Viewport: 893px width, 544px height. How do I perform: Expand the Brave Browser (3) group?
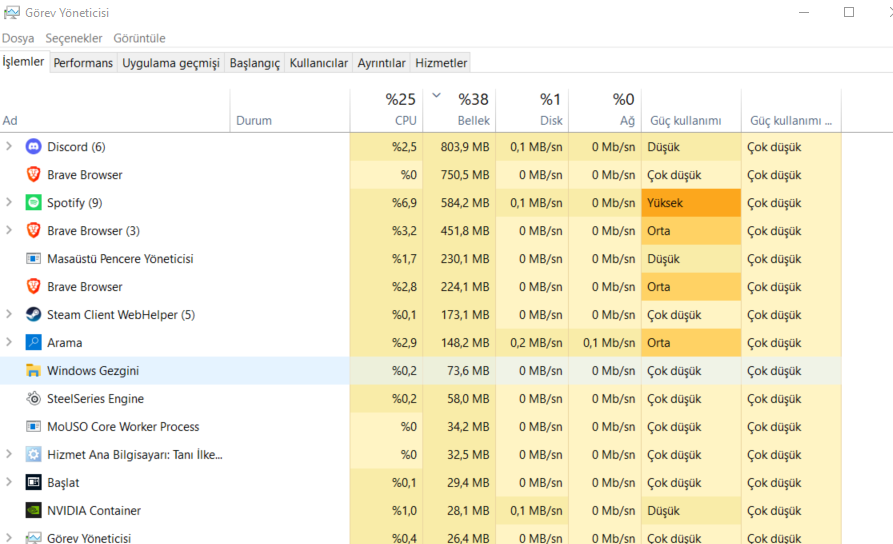(x=9, y=230)
